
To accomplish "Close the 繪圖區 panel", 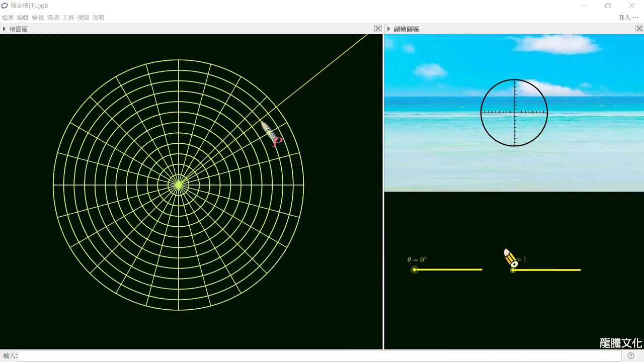I will pyautogui.click(x=378, y=29).
